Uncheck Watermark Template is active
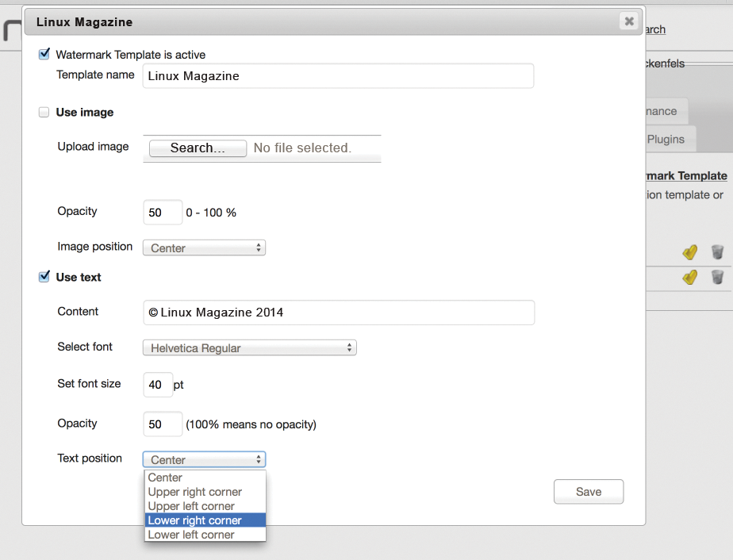The width and height of the screenshot is (733, 560). pos(44,54)
